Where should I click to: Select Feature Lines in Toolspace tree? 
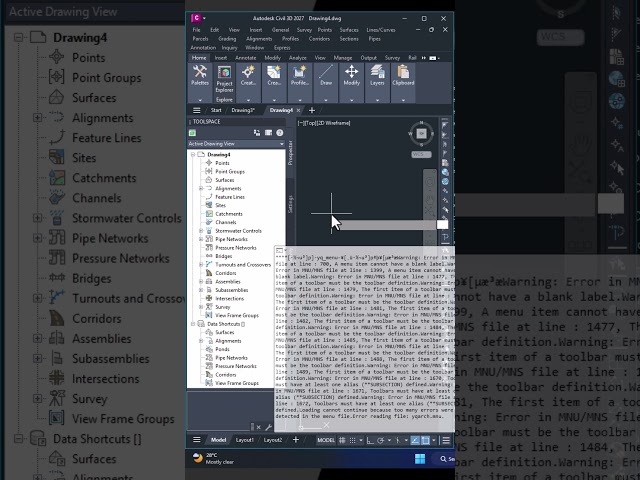230,197
